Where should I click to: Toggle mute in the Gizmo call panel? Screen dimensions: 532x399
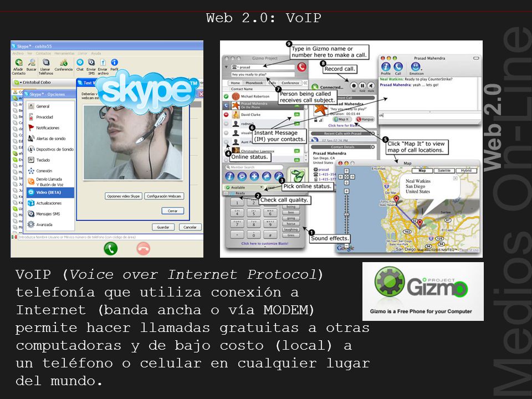tap(371, 86)
